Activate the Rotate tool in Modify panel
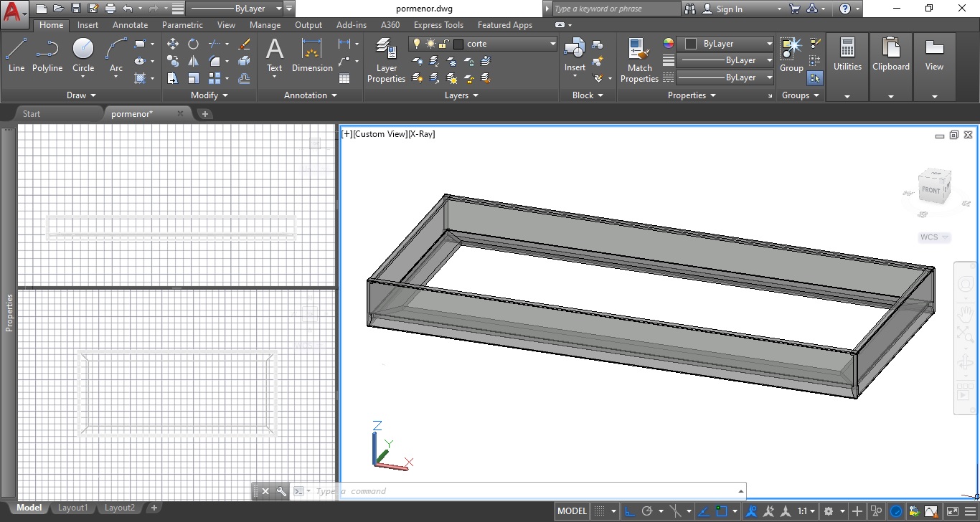Viewport: 980px width, 522px height. (193, 44)
